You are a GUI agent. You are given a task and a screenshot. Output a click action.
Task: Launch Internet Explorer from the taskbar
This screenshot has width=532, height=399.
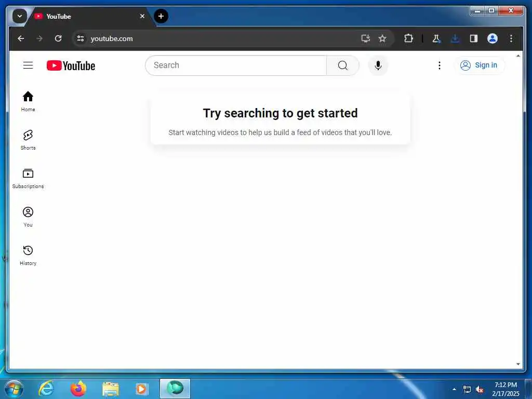[x=46, y=389]
